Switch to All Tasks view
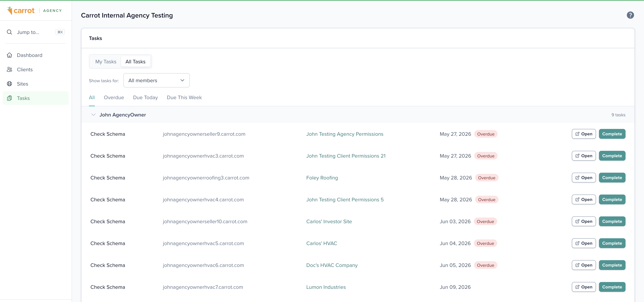Screen dimensions: 644x302 (135, 62)
